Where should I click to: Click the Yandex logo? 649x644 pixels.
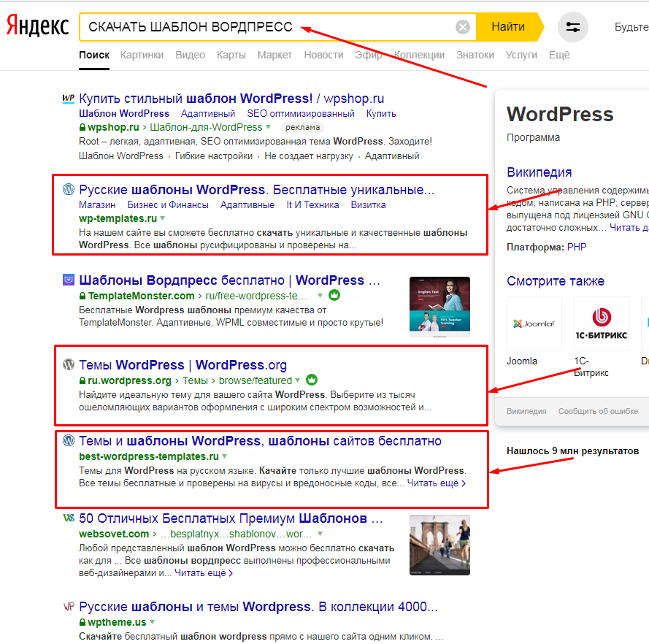click(37, 27)
